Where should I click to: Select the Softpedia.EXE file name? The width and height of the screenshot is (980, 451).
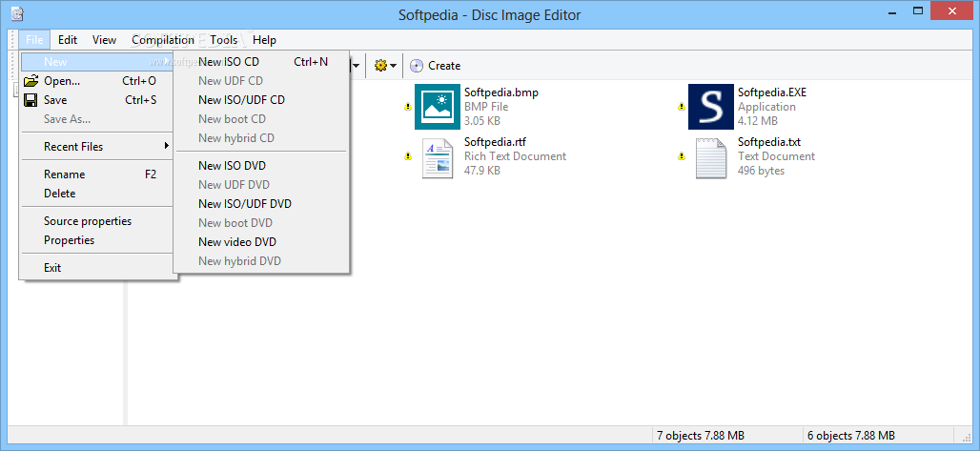[x=772, y=92]
